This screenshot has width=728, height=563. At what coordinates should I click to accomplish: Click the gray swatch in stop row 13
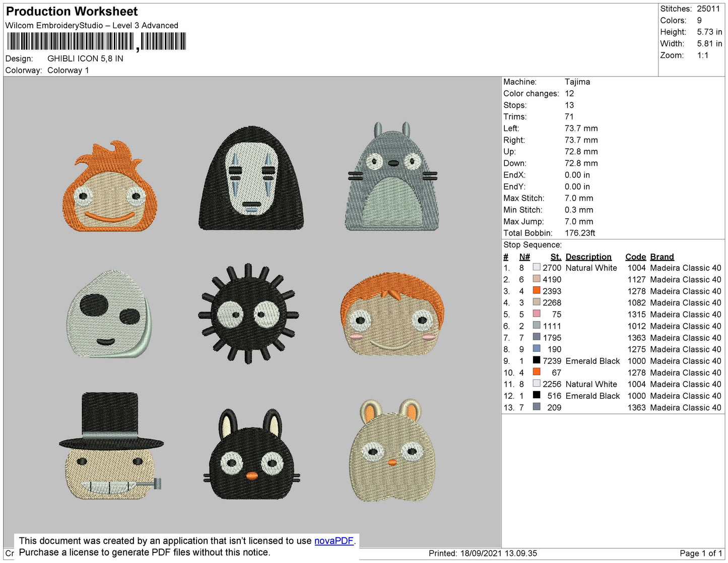[x=537, y=407]
